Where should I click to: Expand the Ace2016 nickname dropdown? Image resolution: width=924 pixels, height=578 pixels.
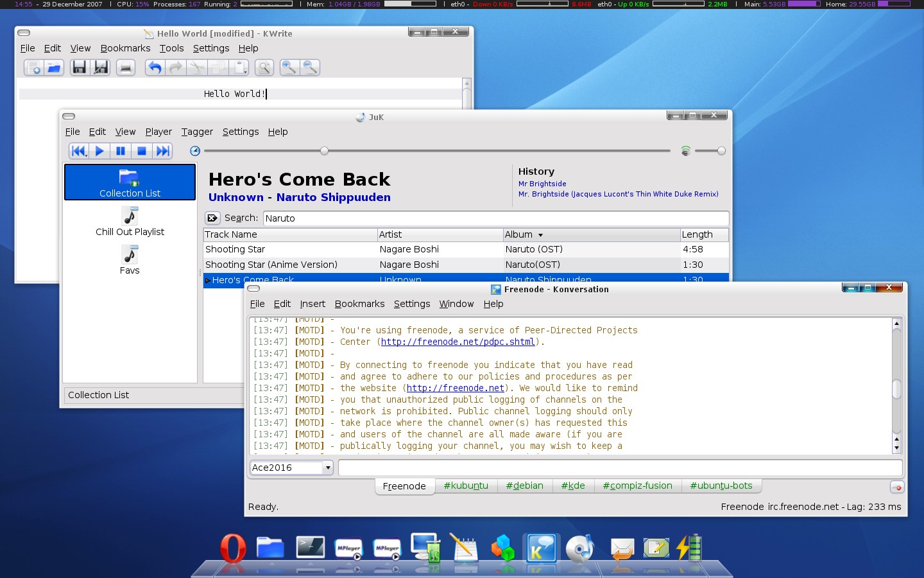coord(328,468)
